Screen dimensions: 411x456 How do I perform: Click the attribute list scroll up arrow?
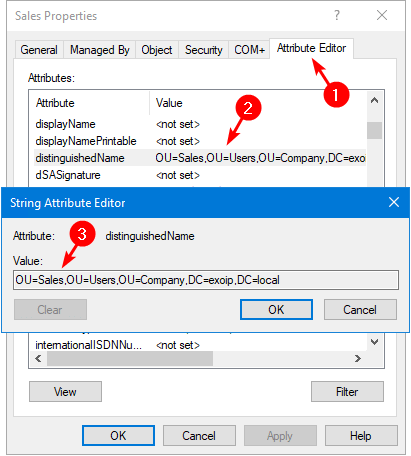coord(375,100)
